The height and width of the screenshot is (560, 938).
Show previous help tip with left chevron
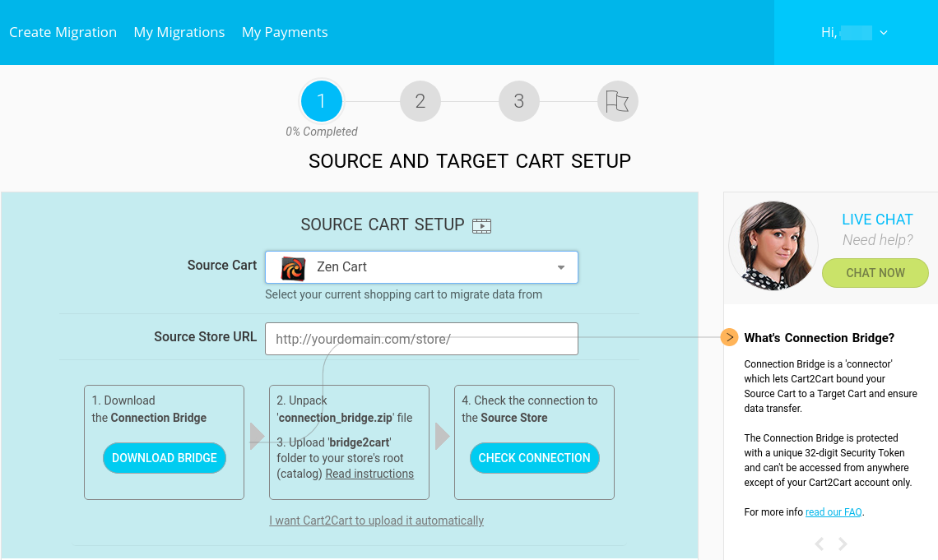(820, 544)
